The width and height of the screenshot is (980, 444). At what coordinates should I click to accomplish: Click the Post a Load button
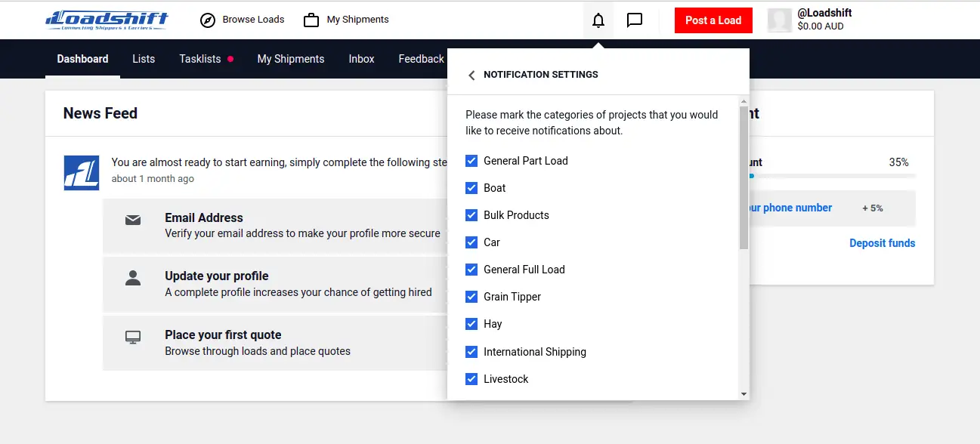click(x=713, y=20)
